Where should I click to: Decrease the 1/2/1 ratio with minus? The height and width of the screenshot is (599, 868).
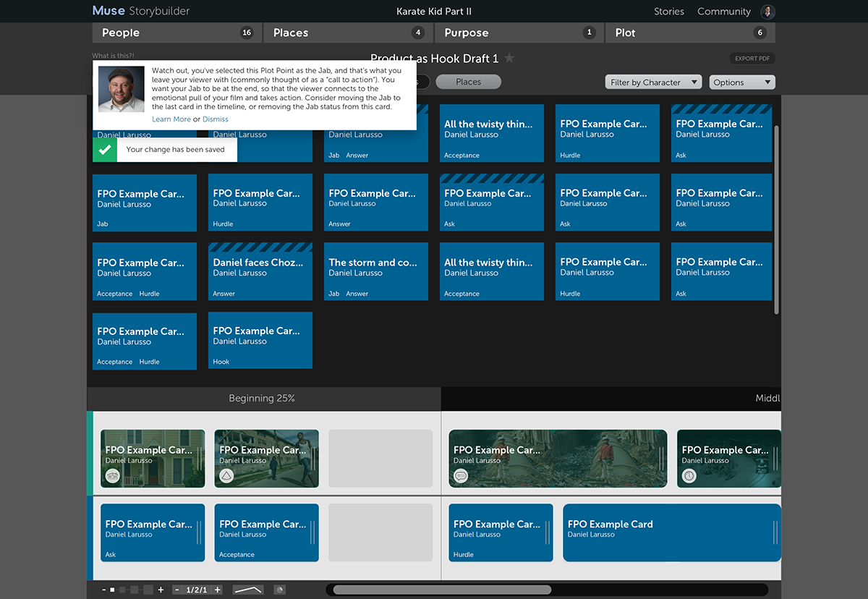coord(179,590)
